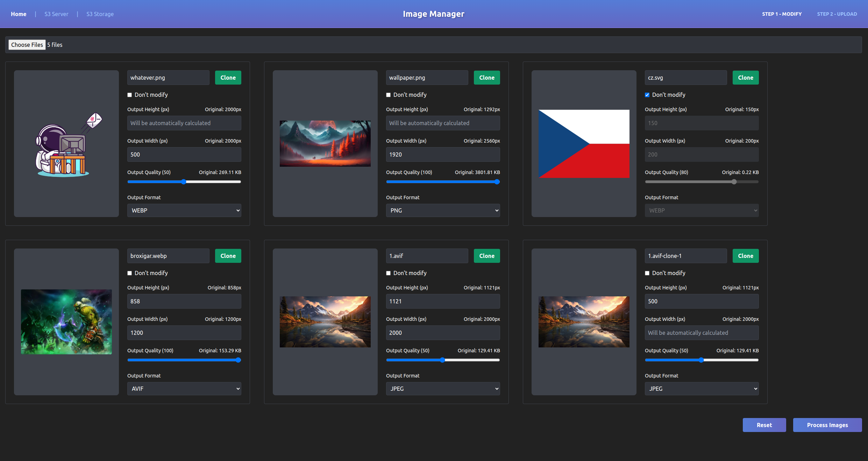Go to Step 2 - Upload tab
868x461 pixels.
coord(837,14)
